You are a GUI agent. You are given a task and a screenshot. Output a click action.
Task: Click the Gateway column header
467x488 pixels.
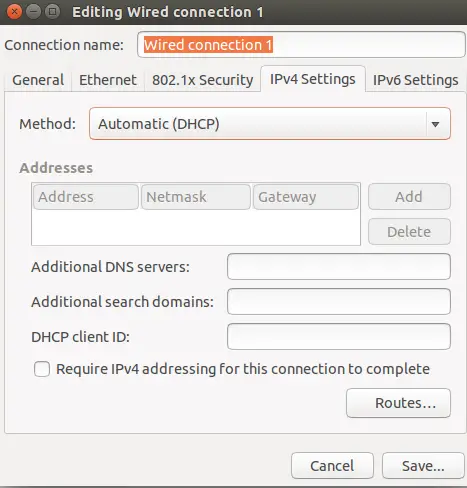point(306,197)
